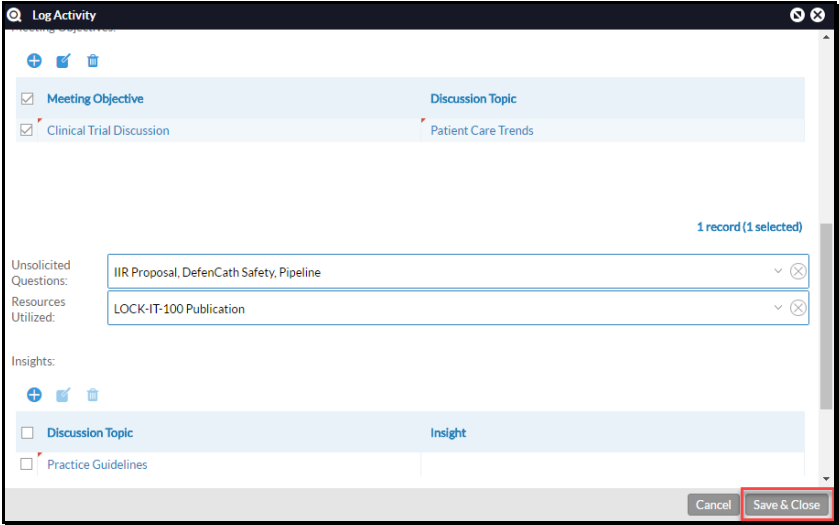839x525 pixels.
Task: Click the scrollbar up arrow
Action: click(x=826, y=37)
